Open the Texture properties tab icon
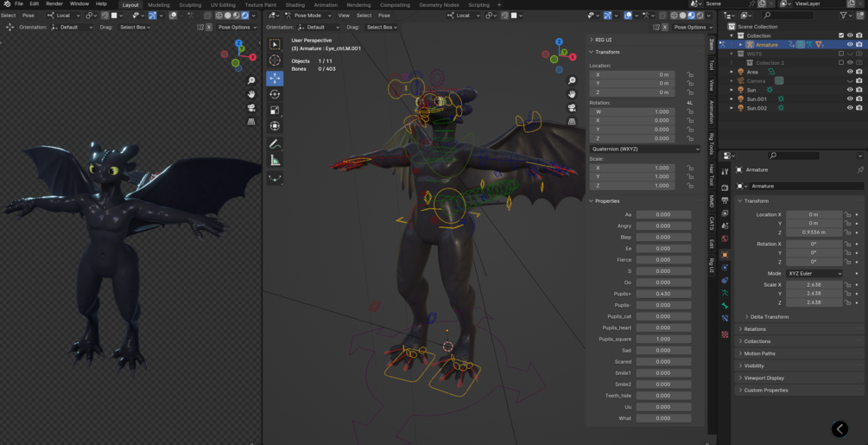Image resolution: width=868 pixels, height=445 pixels. (725, 334)
